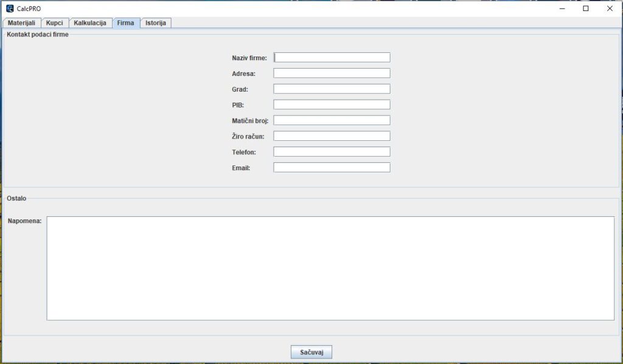Click the 'Matični broj:' label
623x364 pixels.
coord(250,121)
